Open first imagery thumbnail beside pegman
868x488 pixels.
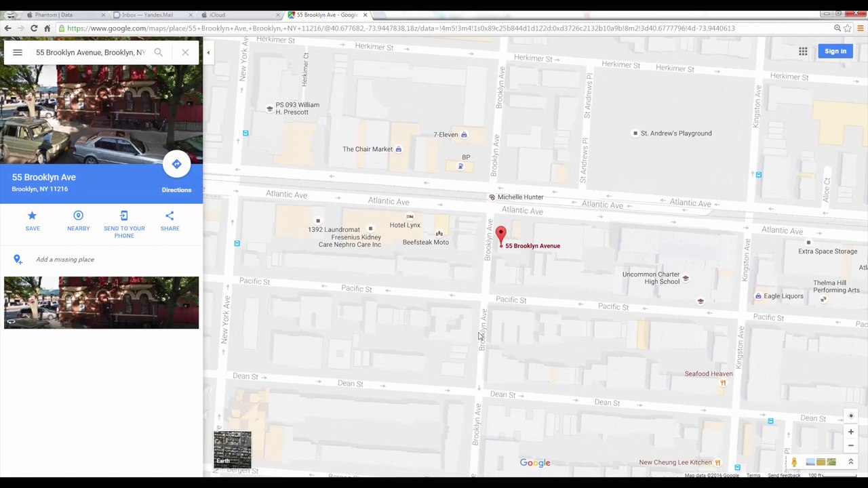tap(810, 462)
